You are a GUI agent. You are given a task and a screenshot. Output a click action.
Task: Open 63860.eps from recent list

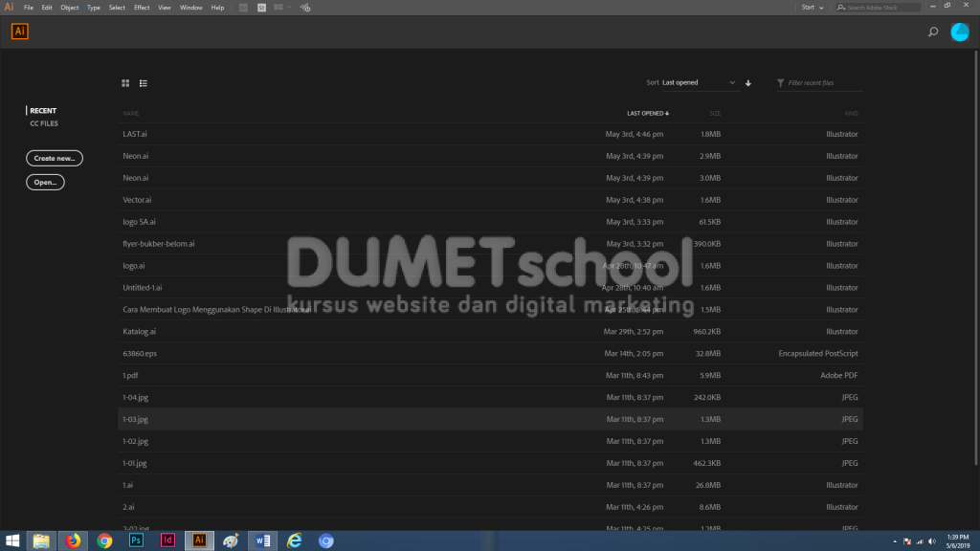point(490,354)
